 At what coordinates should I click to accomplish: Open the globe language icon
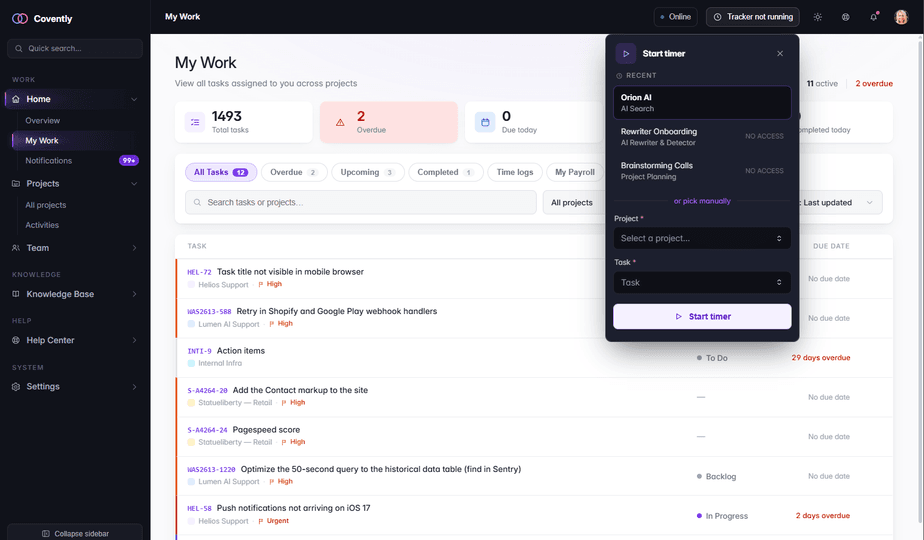pos(846,17)
